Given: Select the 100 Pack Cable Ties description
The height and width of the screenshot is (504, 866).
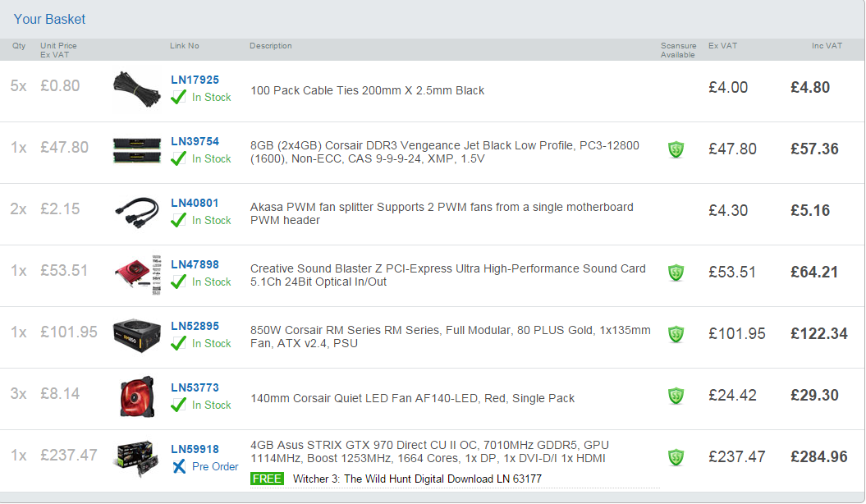Looking at the screenshot, I should [367, 90].
